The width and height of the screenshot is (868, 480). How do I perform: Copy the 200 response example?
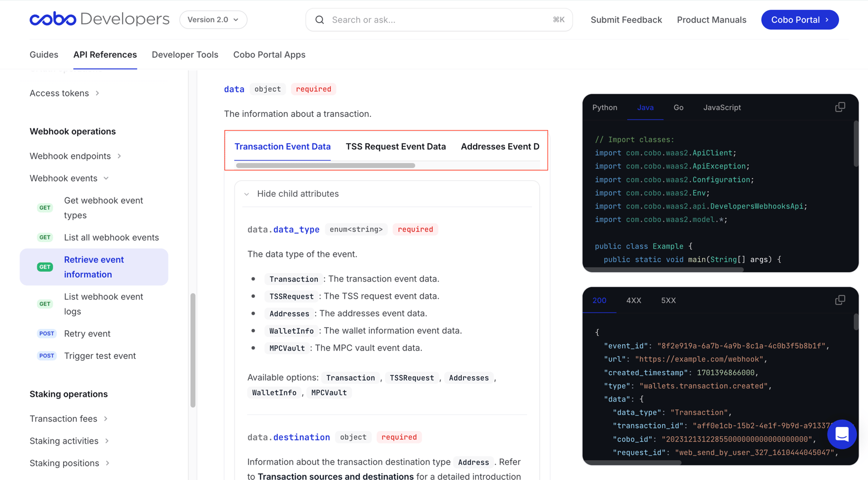coord(840,300)
